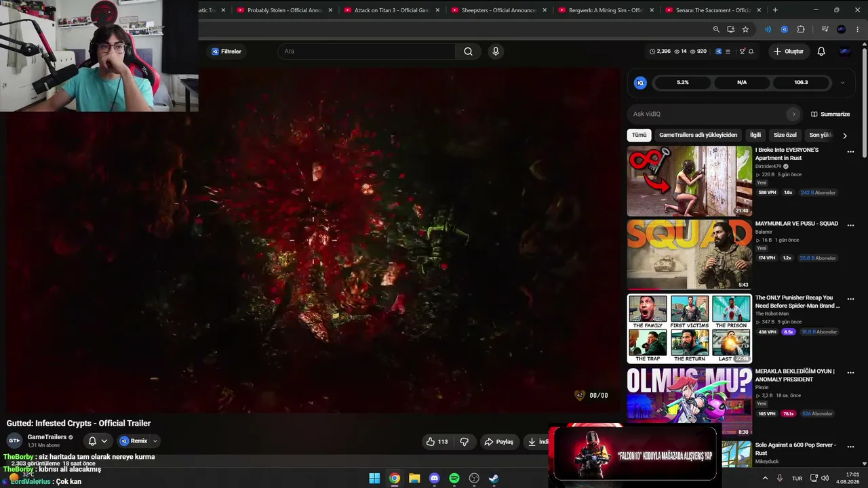Open Steam from the taskbar
The image size is (868, 488).
coord(494,479)
